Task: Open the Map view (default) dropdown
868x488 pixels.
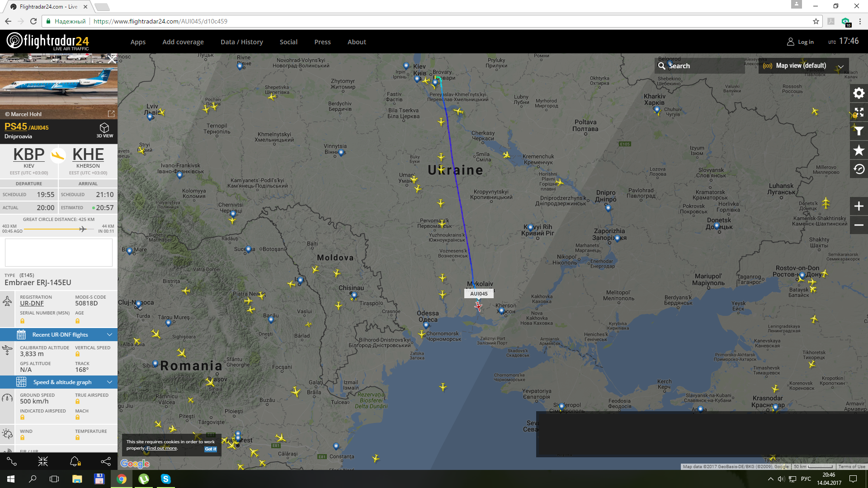Action: (x=803, y=66)
